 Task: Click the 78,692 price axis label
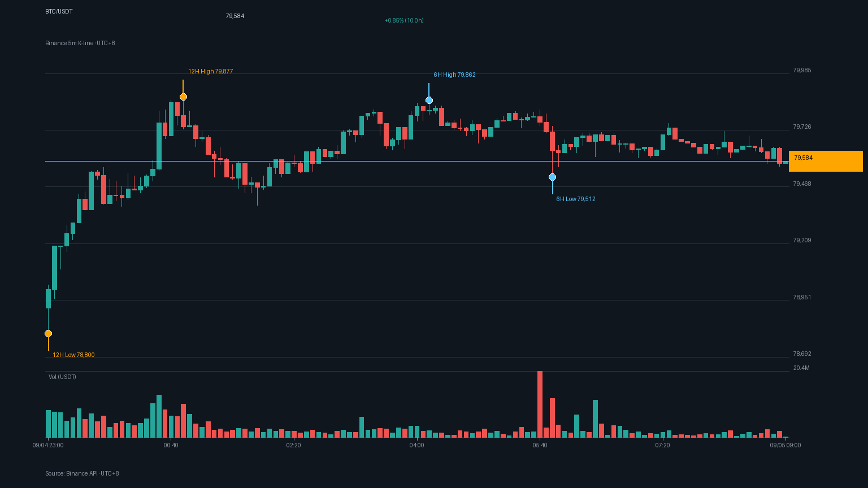[802, 354]
